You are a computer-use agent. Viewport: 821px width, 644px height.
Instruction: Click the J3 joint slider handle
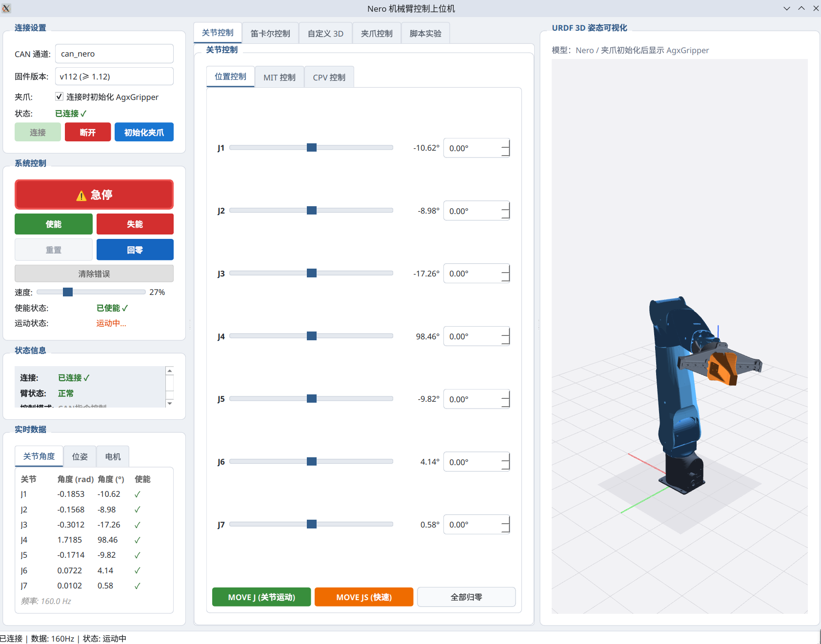tap(312, 273)
